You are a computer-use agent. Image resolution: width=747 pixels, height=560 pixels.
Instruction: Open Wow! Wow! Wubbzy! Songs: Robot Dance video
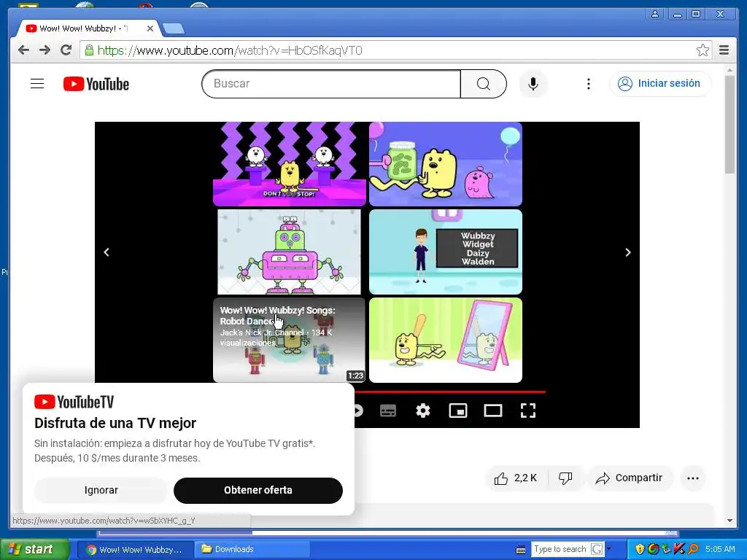289,340
